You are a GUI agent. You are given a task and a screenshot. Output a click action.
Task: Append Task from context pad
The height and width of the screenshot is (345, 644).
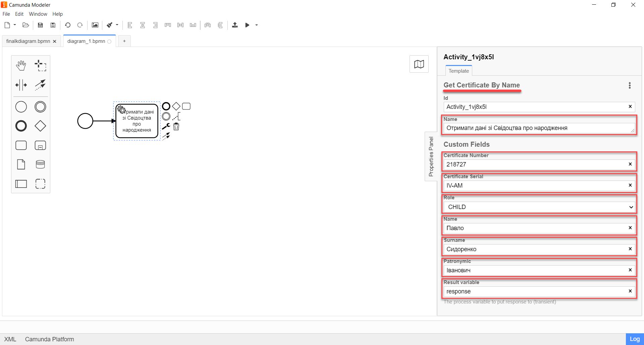pos(186,106)
